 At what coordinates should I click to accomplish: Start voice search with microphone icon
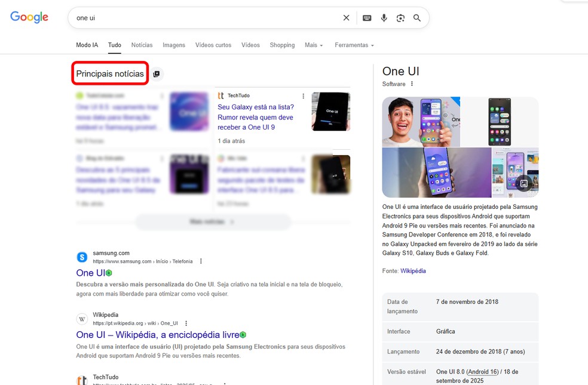tap(384, 18)
